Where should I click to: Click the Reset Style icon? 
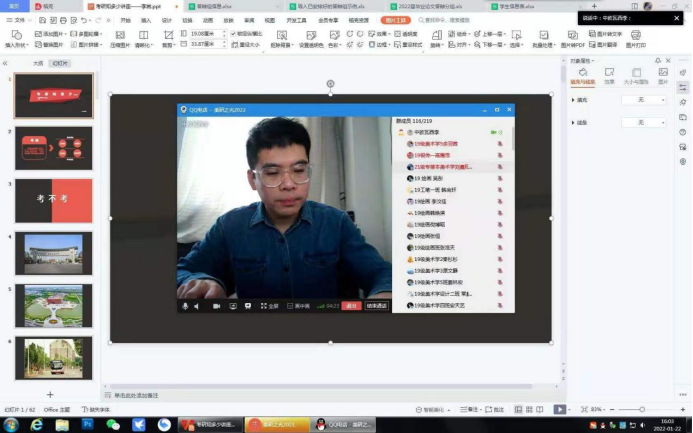(x=397, y=45)
